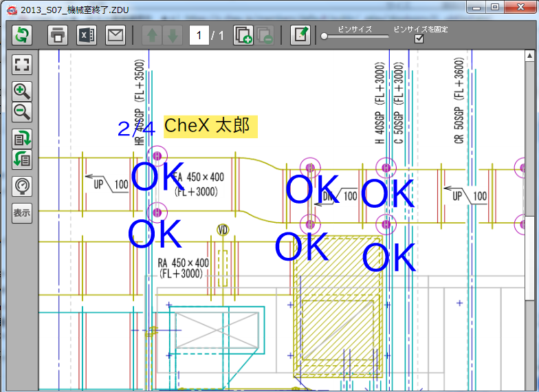Rotate page clockwise icon in sidebar
The width and height of the screenshot is (539, 392).
coord(22,138)
